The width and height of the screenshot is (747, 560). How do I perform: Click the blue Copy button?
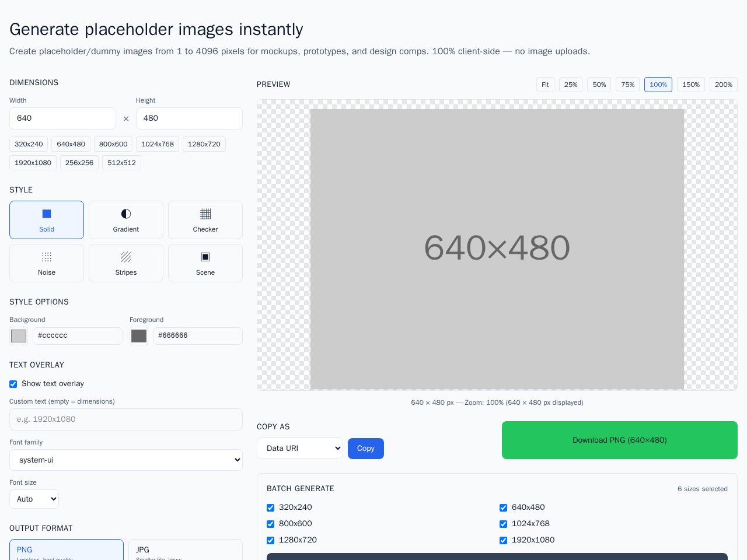(x=366, y=449)
